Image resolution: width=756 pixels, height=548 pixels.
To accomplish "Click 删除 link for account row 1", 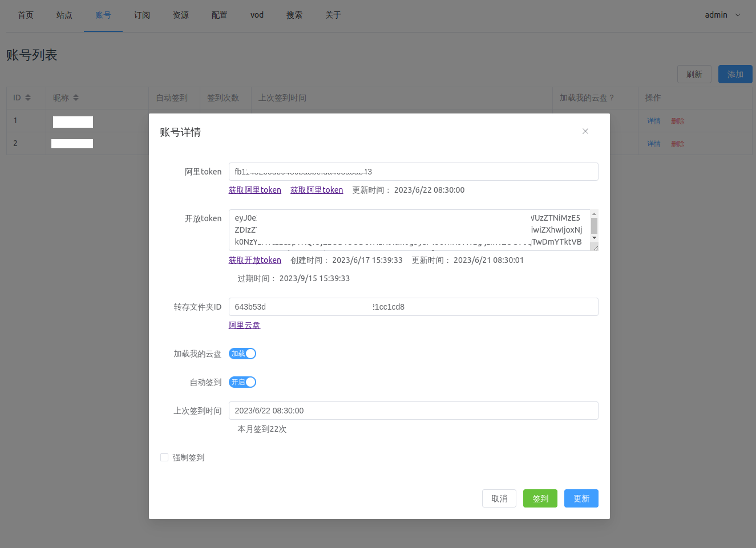I will [678, 121].
